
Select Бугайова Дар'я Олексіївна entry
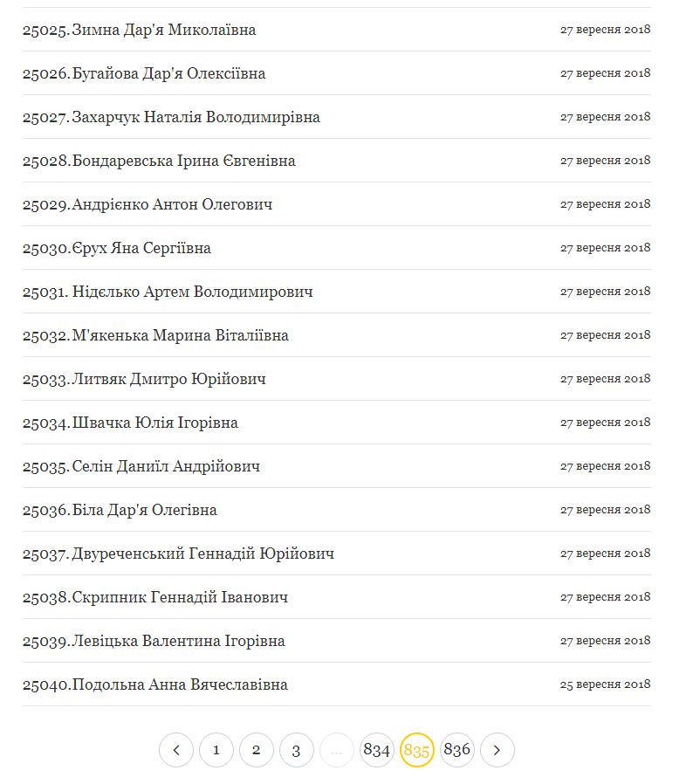pyautogui.click(x=168, y=73)
